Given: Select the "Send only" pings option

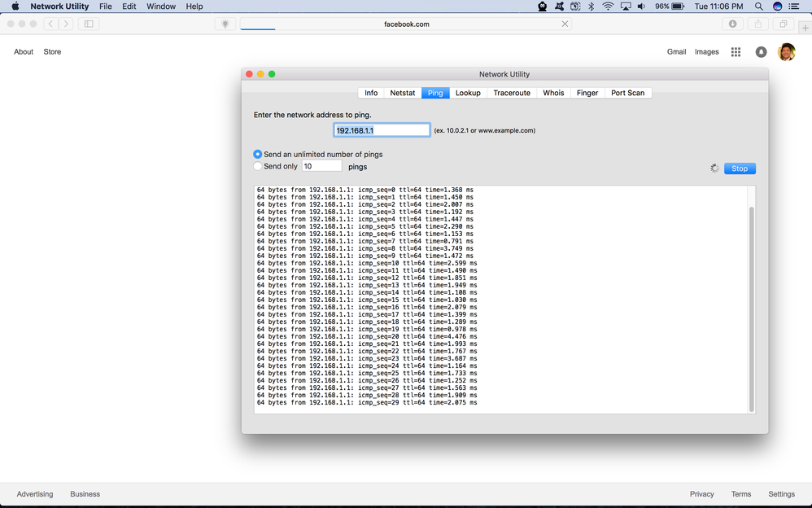Looking at the screenshot, I should (x=257, y=166).
